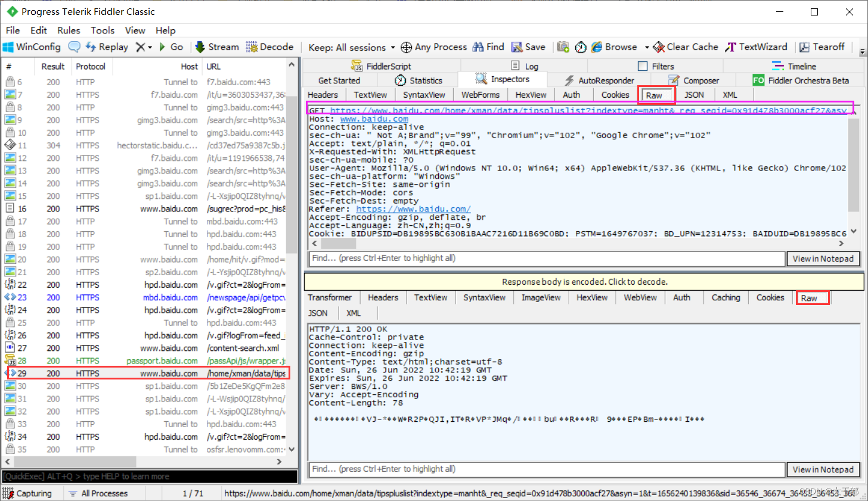Click the yellow 'Response body is encoded' bar

click(584, 282)
